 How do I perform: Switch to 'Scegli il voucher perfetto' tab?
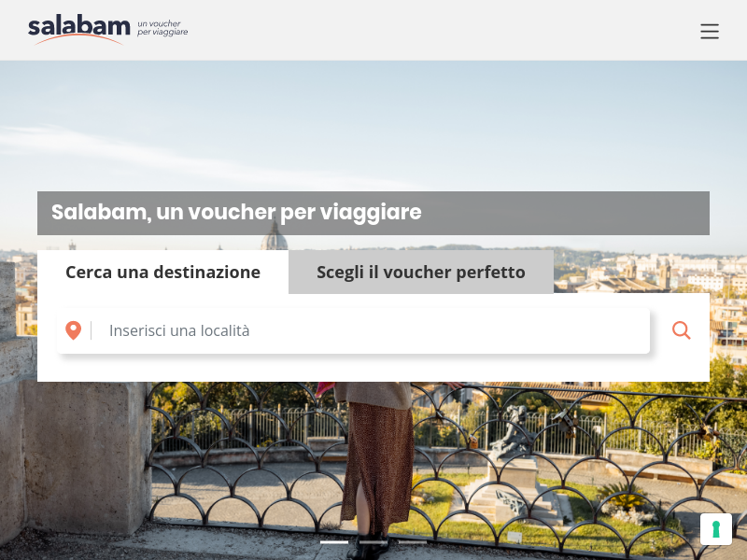tap(421, 272)
